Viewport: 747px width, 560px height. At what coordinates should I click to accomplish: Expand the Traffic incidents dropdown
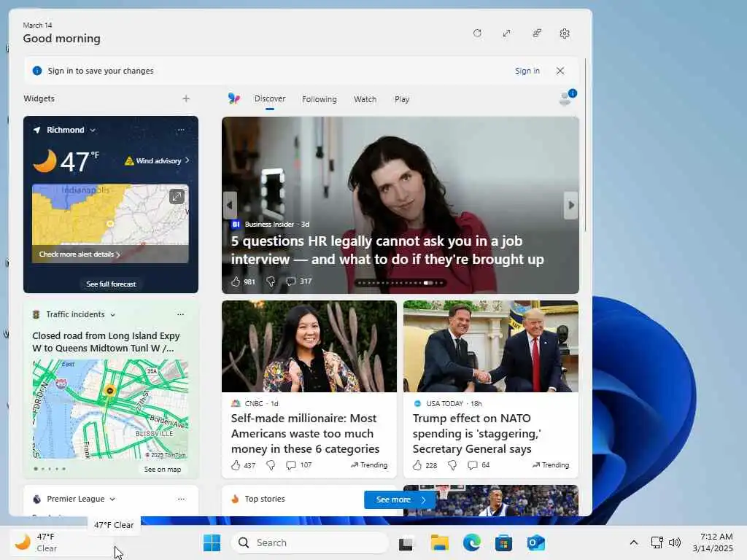(x=113, y=315)
